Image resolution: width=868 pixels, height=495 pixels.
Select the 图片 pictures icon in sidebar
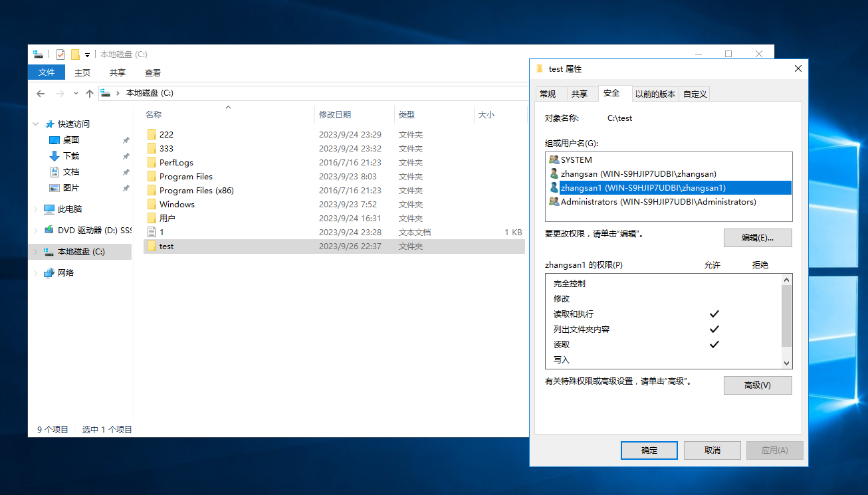(55, 188)
